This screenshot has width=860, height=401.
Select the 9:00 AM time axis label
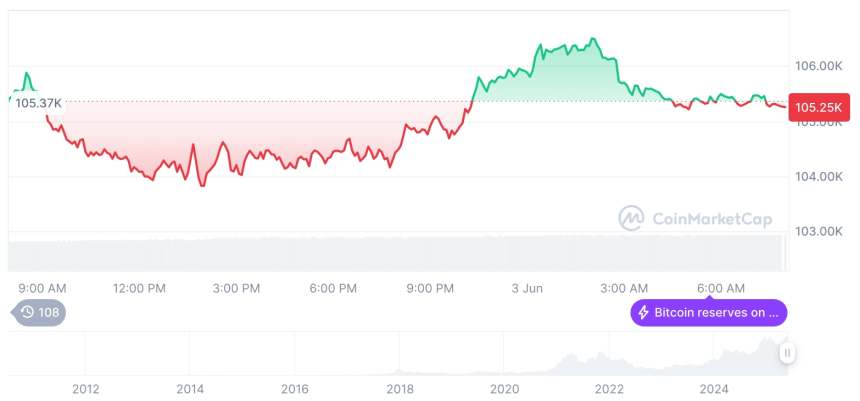pyautogui.click(x=43, y=288)
